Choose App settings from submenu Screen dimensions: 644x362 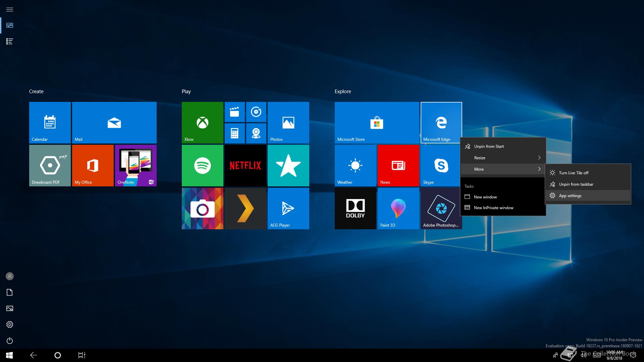(570, 196)
